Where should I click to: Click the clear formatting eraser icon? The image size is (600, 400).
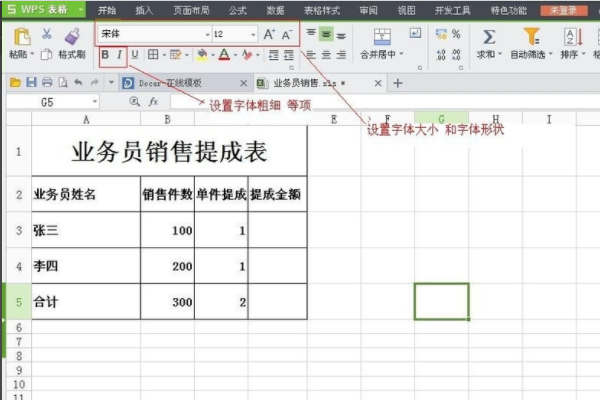pos(247,55)
